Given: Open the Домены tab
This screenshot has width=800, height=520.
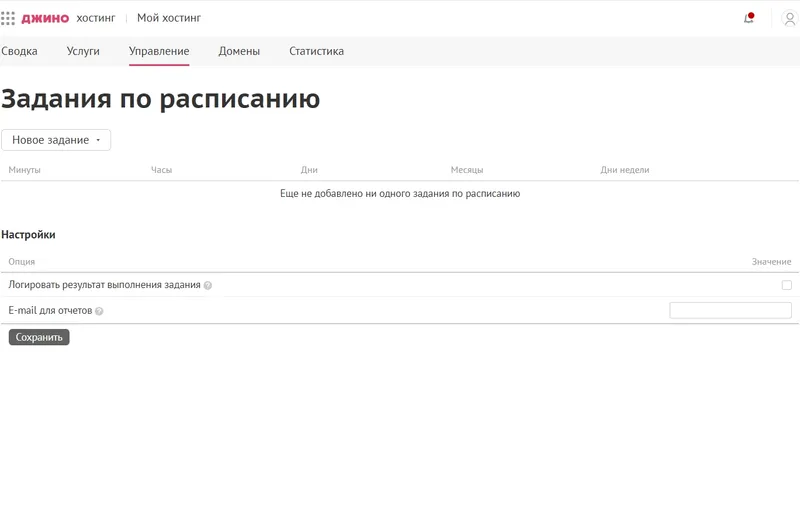Looking at the screenshot, I should [x=239, y=51].
